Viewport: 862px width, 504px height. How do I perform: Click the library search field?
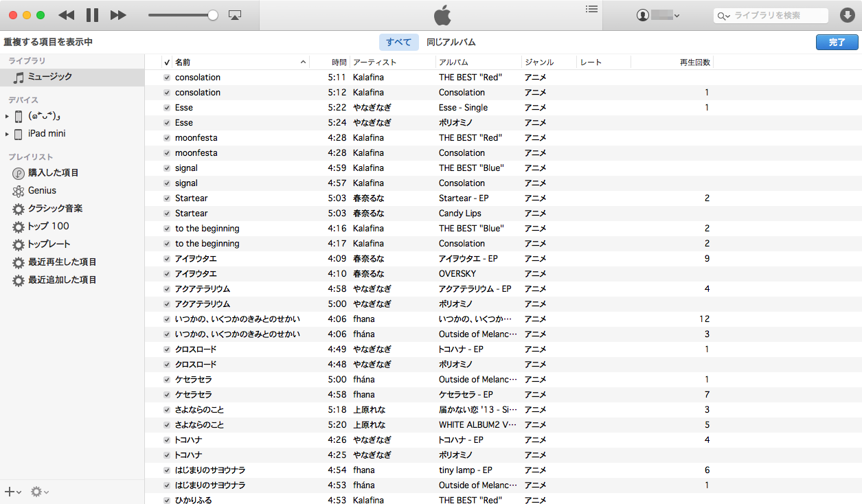pyautogui.click(x=771, y=15)
